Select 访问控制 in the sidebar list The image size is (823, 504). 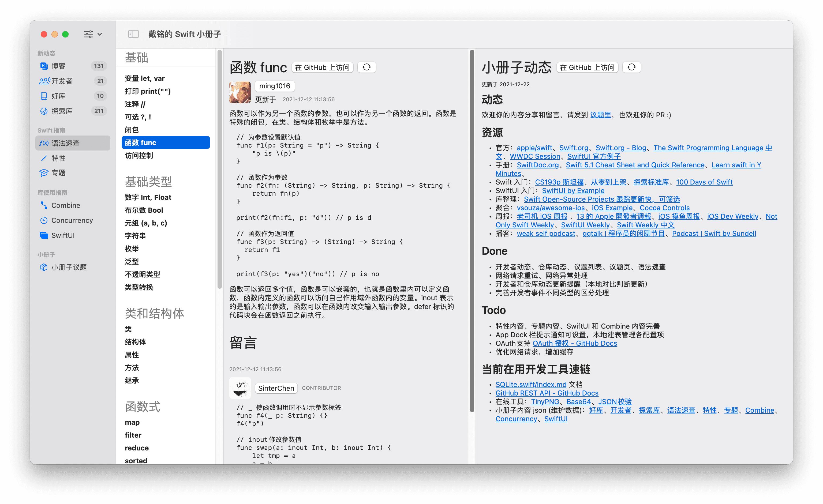click(139, 155)
